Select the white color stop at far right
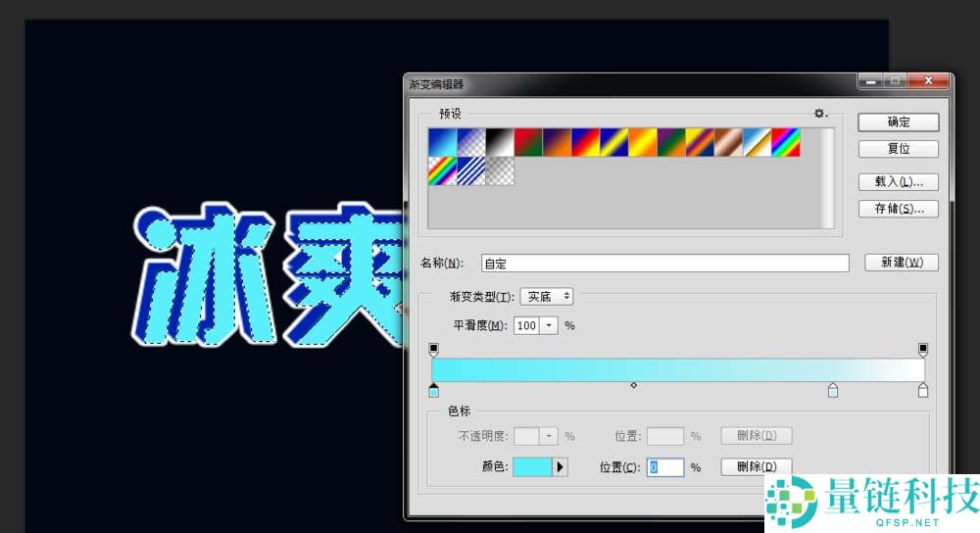Screen dimensions: 980x533 tap(922, 392)
